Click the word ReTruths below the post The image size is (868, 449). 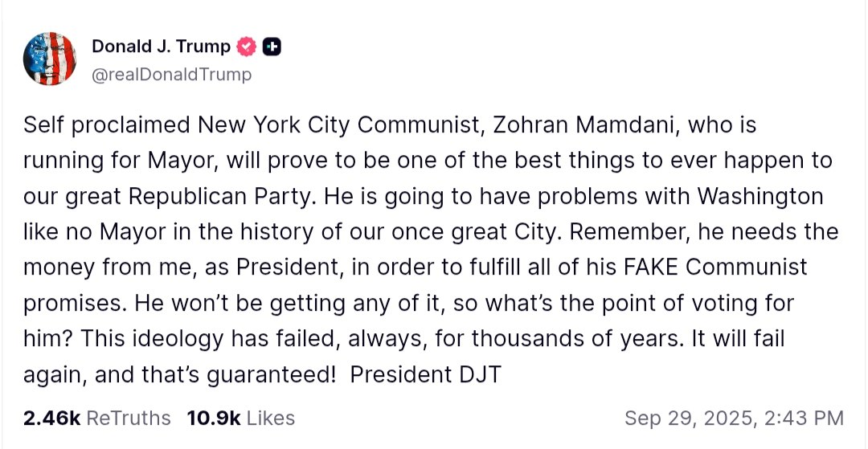[x=129, y=418]
